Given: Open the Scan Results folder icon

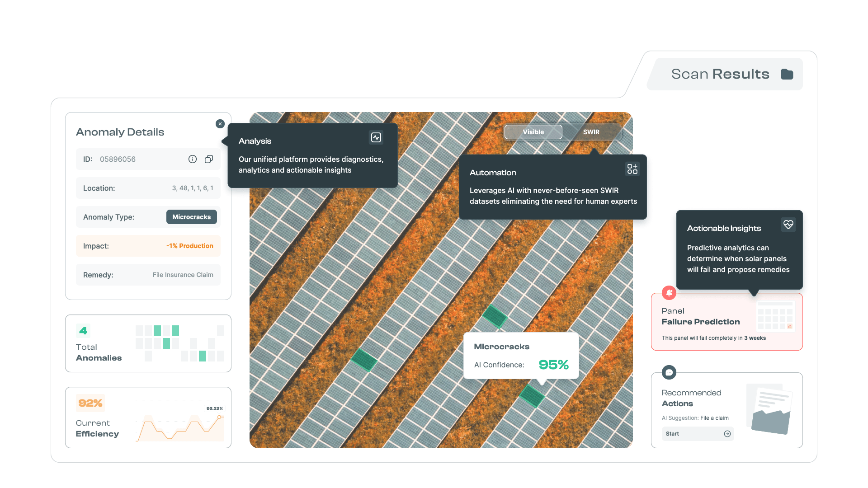Looking at the screenshot, I should click(x=787, y=74).
